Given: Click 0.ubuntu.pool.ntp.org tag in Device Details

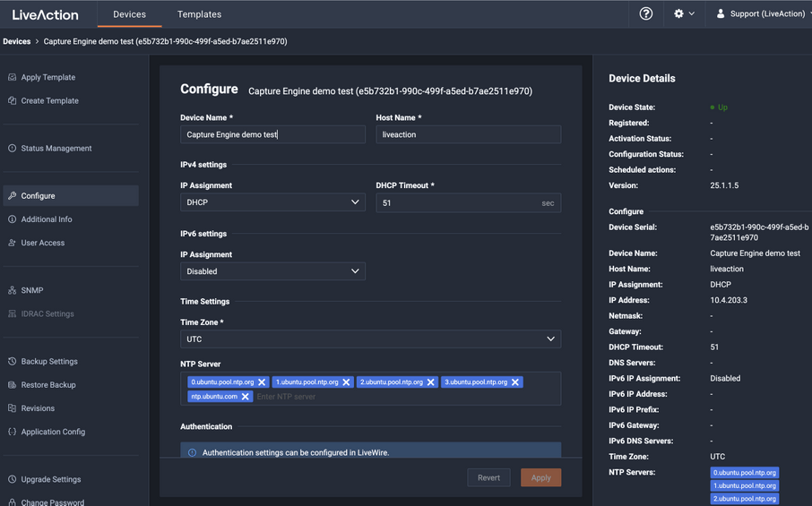Looking at the screenshot, I should coord(744,472).
